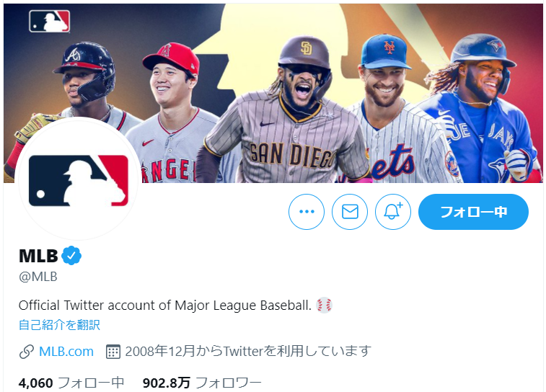Translate bio via 自己紹介を翻訳 link

click(59, 325)
